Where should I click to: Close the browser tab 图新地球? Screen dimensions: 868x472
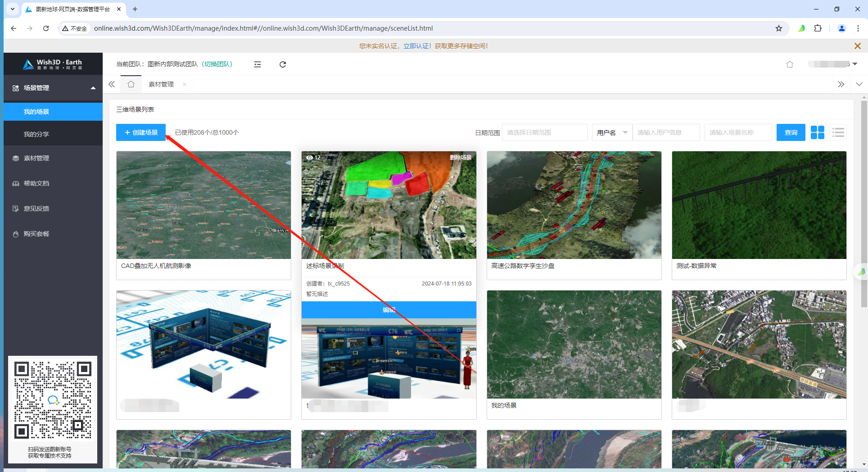tap(119, 9)
